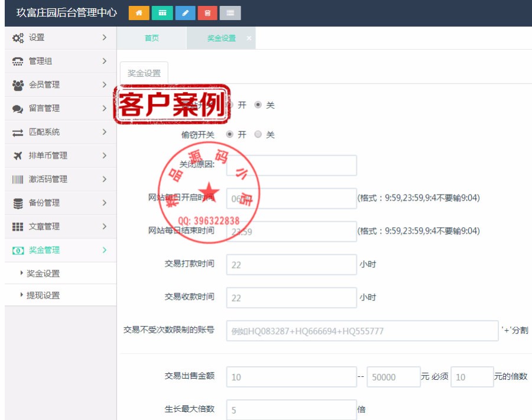Collapse the 奖金管理 menu chevron
This screenshot has width=532, height=420.
click(105, 250)
